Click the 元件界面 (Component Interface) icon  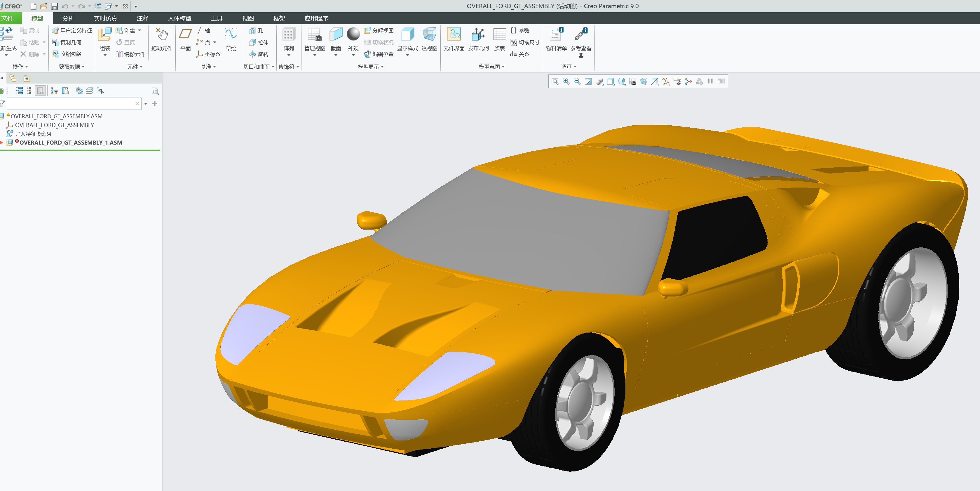(x=454, y=34)
